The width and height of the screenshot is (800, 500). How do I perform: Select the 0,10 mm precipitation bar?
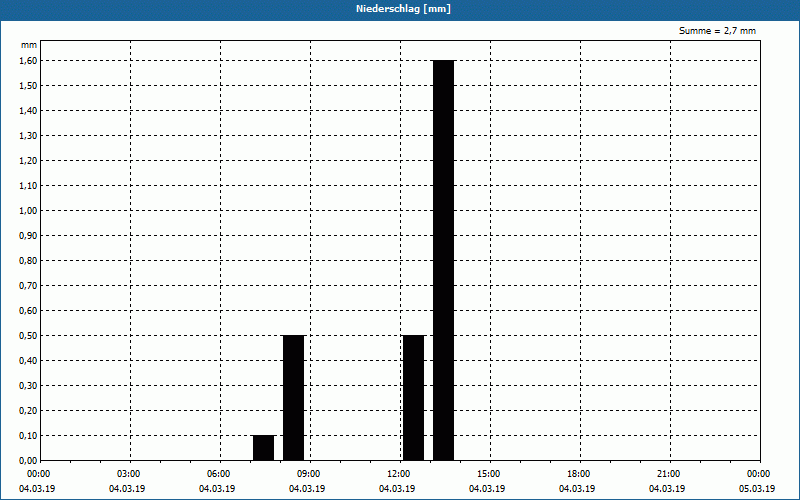(x=263, y=448)
